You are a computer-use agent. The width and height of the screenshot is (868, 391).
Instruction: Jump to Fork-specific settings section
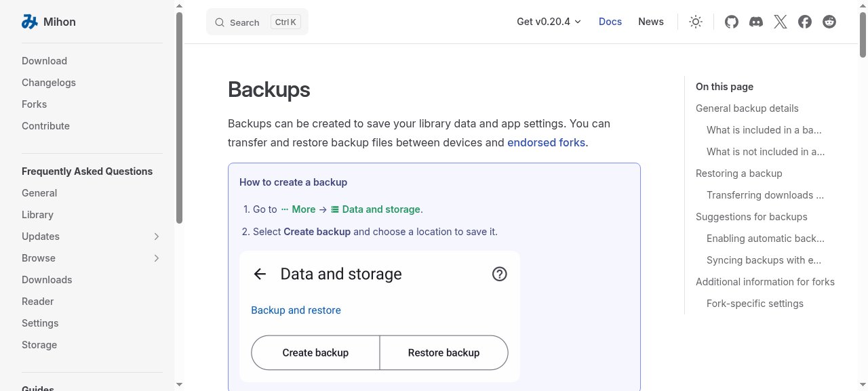(x=755, y=304)
